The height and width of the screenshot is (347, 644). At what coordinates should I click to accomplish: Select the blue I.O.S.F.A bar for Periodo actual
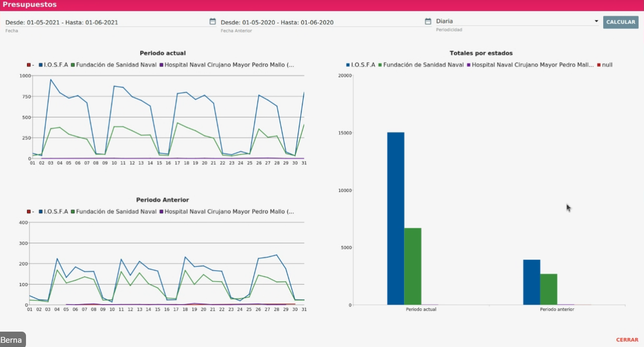pos(396,218)
